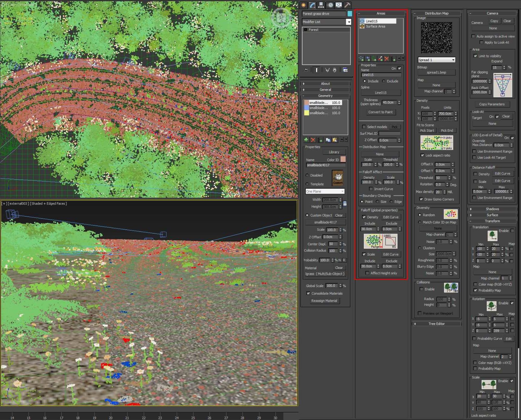
Task: Click Custom teapot geometry thumbnail
Action: 338,178
